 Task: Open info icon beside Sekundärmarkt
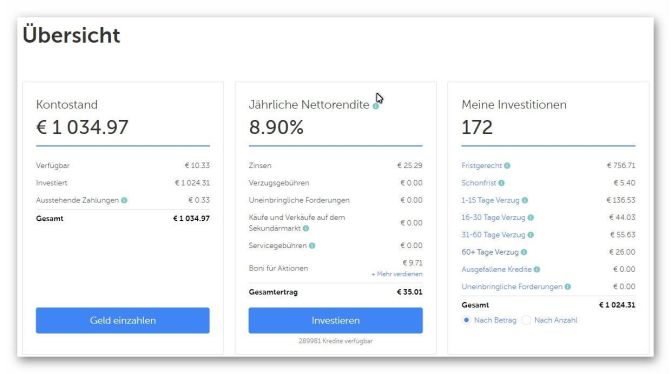[306, 228]
